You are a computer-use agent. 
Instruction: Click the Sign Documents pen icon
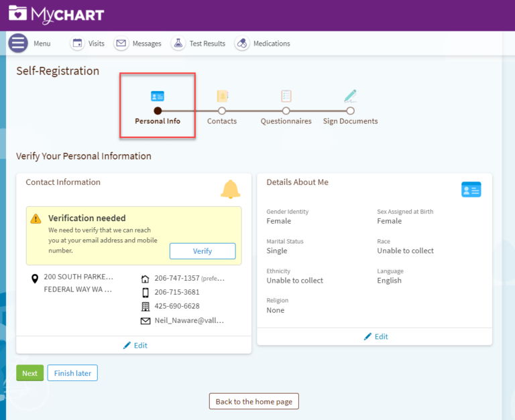pos(350,96)
